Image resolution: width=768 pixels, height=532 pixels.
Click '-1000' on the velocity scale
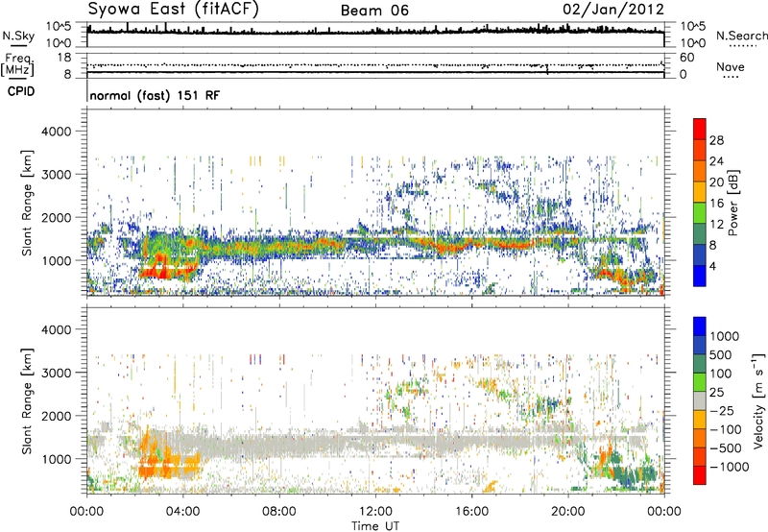tap(729, 467)
